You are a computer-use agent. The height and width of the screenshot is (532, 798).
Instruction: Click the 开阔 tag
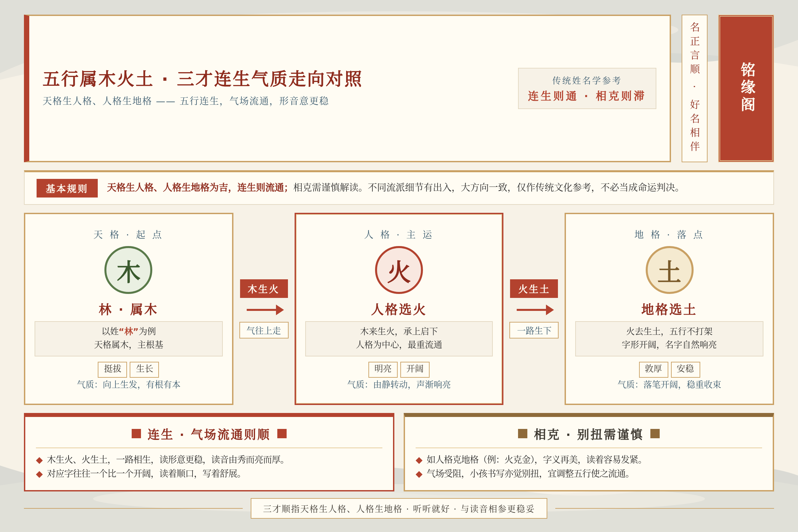tap(415, 369)
